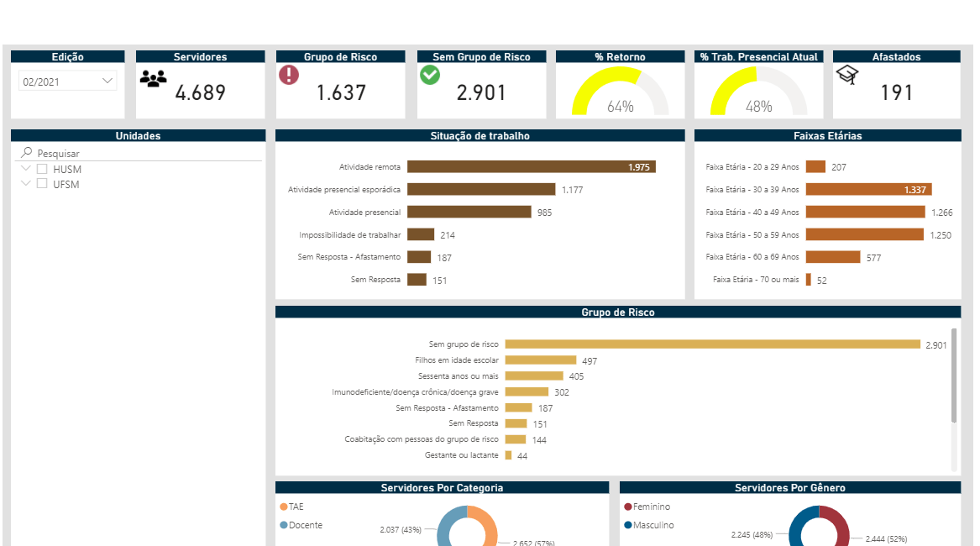980x546 pixels.
Task: Click the Servidores people group icon
Action: (154, 79)
